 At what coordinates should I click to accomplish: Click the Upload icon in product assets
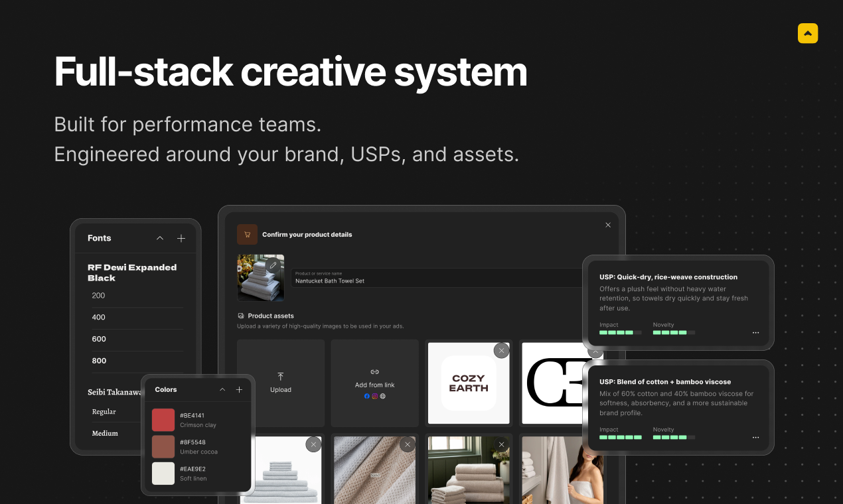[x=281, y=375]
